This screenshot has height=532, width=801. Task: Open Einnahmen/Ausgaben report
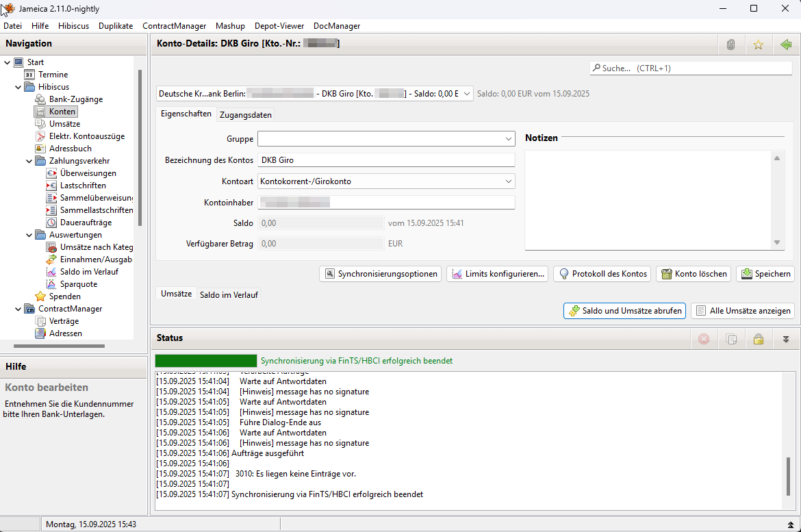(96, 259)
